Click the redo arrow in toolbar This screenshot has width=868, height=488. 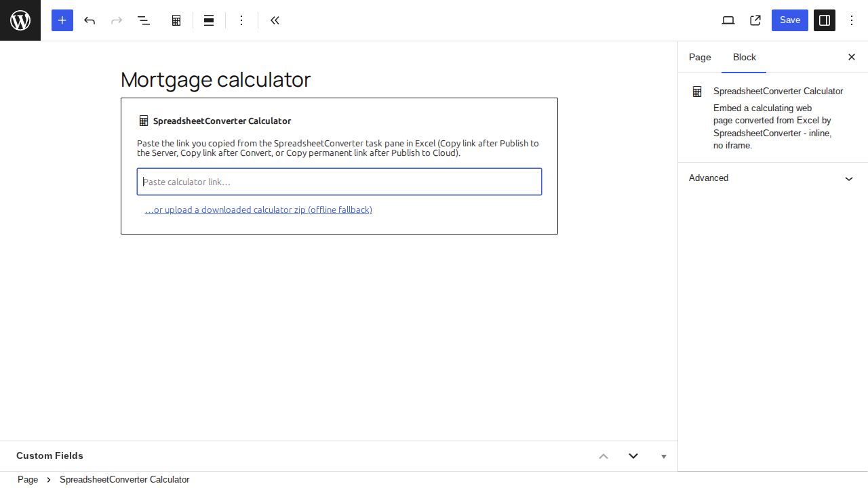pos(117,20)
